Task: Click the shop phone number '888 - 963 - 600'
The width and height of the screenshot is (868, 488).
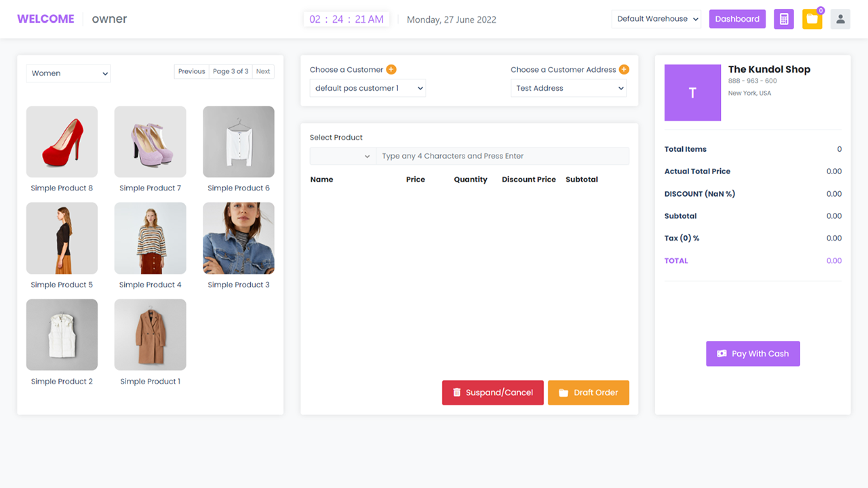Action: [x=753, y=81]
